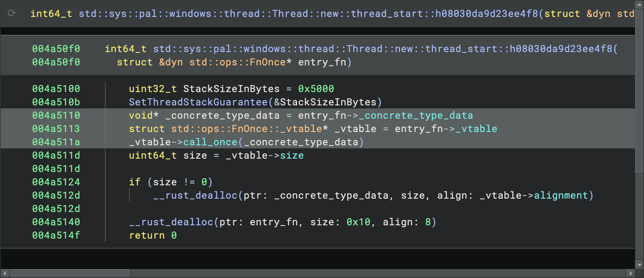Click the vertical scrollbar down arrow

[639, 264]
